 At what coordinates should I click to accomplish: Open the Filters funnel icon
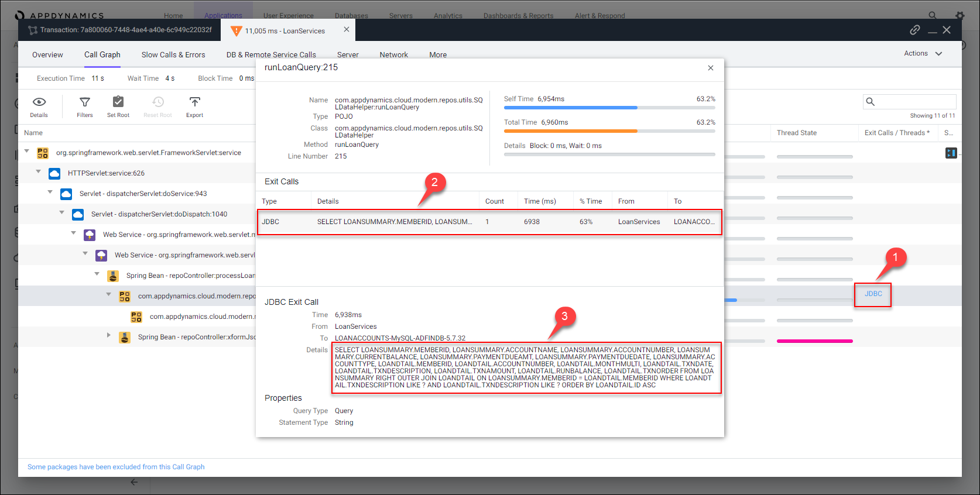tap(85, 102)
